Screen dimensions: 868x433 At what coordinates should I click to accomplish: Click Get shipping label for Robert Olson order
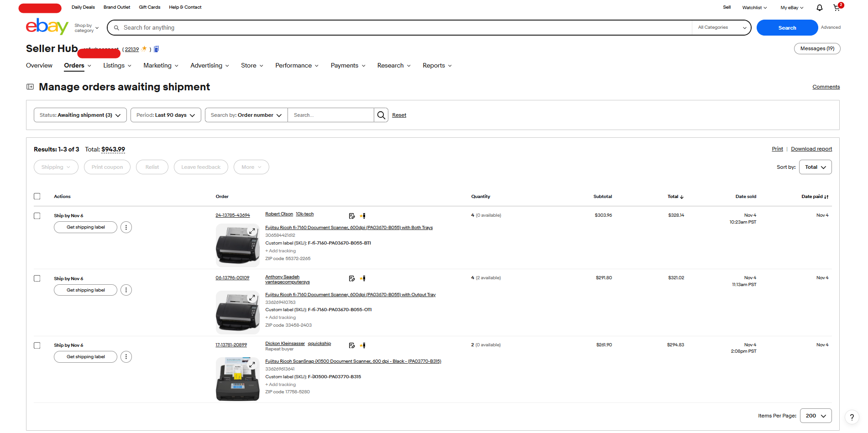coord(85,227)
